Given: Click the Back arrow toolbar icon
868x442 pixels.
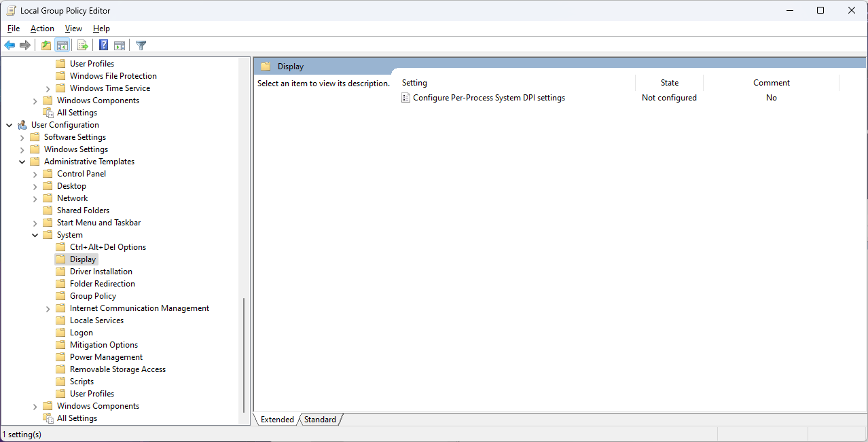Looking at the screenshot, I should coord(10,45).
